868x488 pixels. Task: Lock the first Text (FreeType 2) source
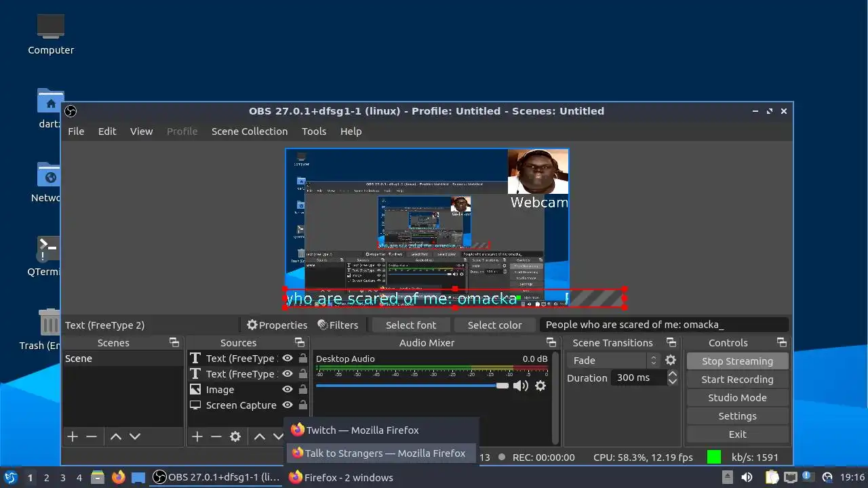303,359
